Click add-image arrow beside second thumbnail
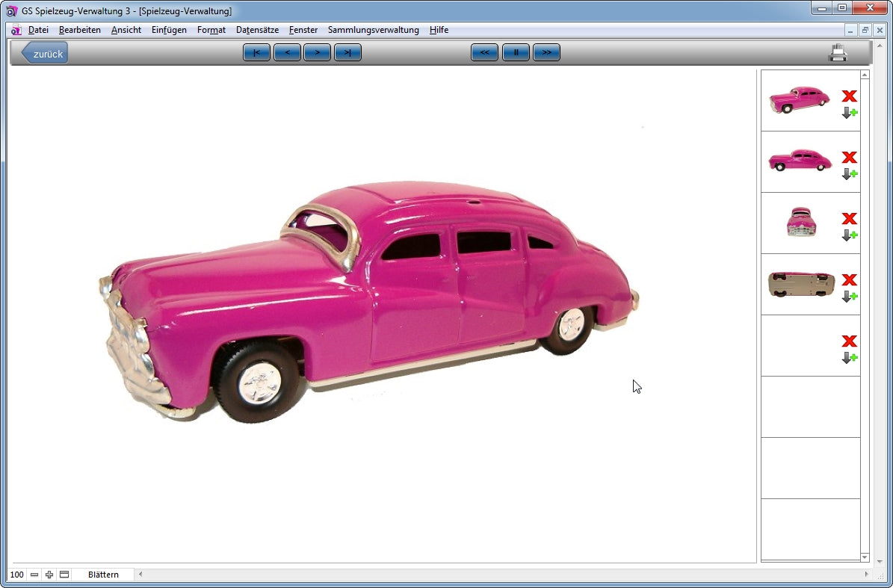This screenshot has height=588, width=893. point(849,174)
